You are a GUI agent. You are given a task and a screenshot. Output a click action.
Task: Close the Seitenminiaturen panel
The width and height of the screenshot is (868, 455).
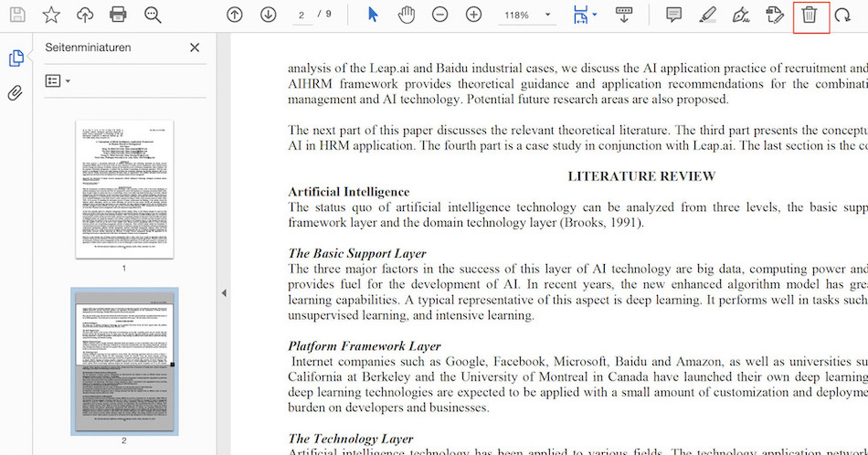point(195,48)
